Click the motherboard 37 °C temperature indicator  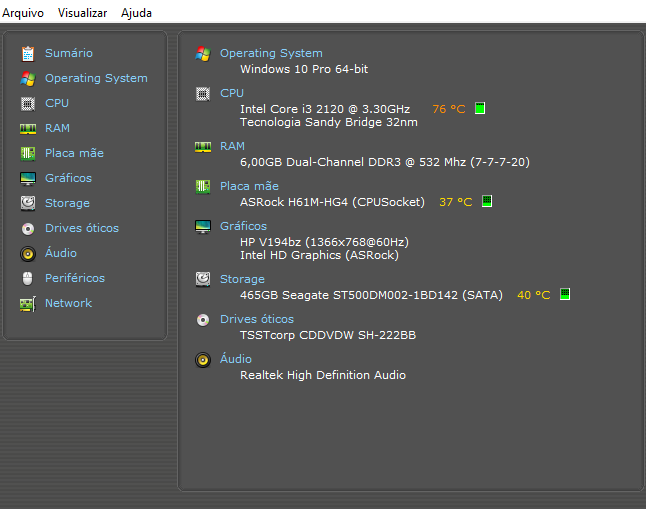pos(456,202)
